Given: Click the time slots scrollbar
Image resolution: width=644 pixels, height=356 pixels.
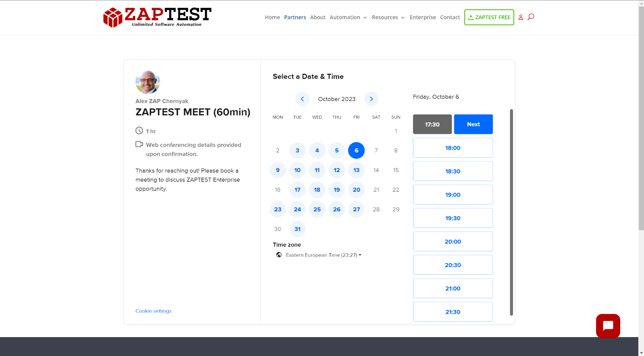Looking at the screenshot, I should (x=511, y=212).
